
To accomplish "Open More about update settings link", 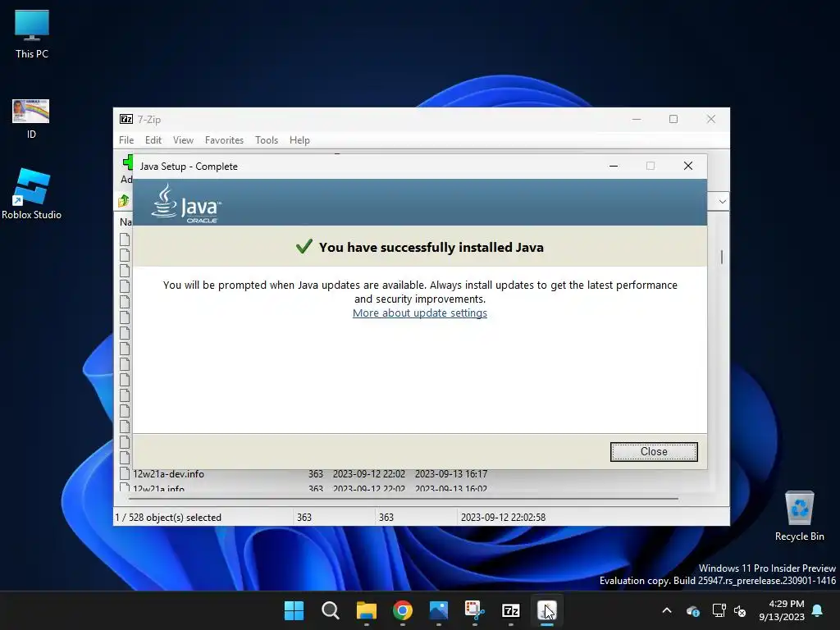I will 419,313.
